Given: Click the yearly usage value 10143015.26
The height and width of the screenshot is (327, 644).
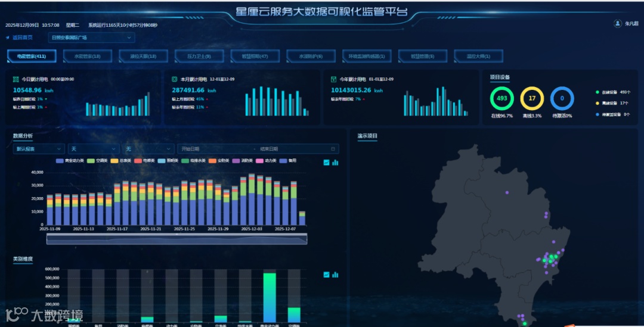Looking at the screenshot, I should coord(351,91).
